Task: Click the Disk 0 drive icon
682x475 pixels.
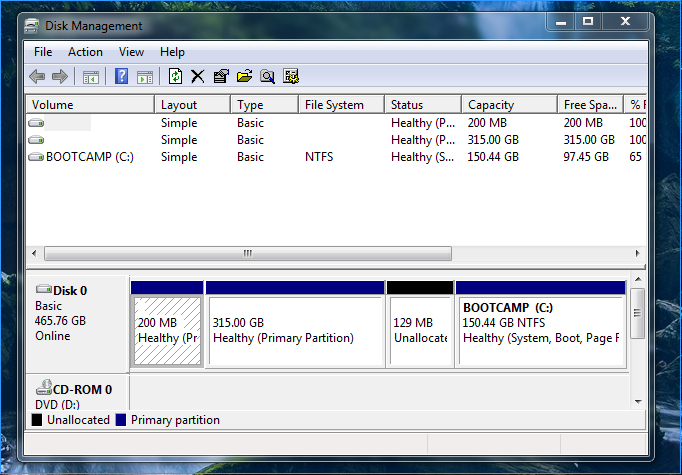Action: pos(43,289)
